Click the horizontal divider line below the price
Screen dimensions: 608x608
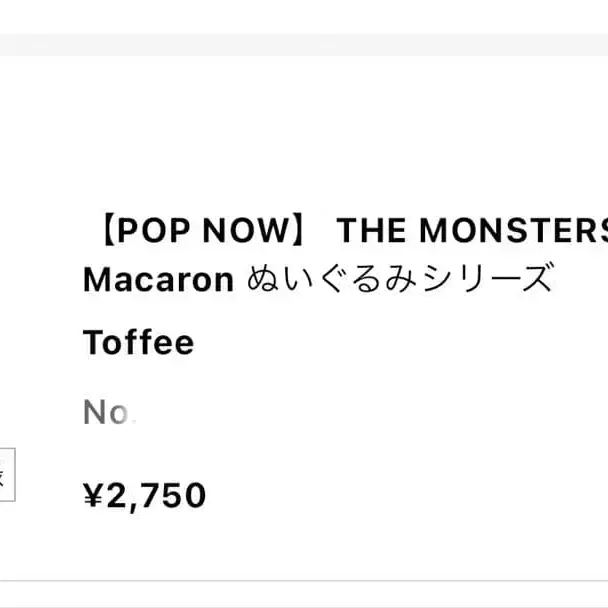[x=304, y=580]
